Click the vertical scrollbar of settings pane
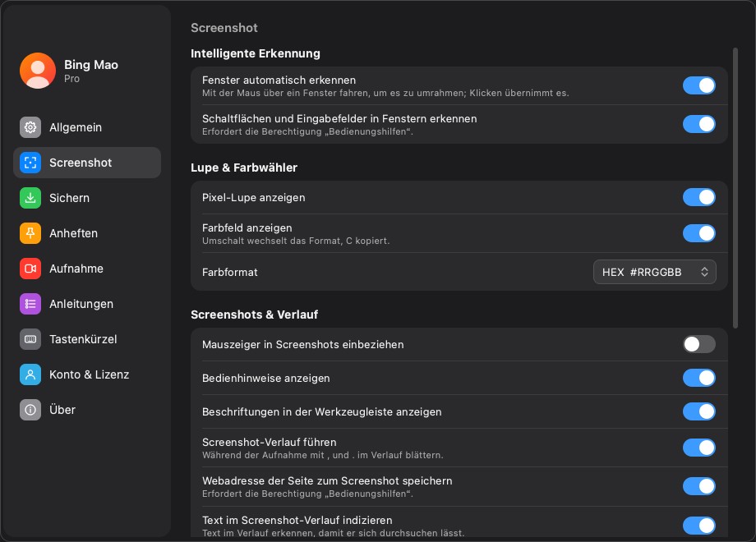Image resolution: width=756 pixels, height=542 pixels. 735,188
